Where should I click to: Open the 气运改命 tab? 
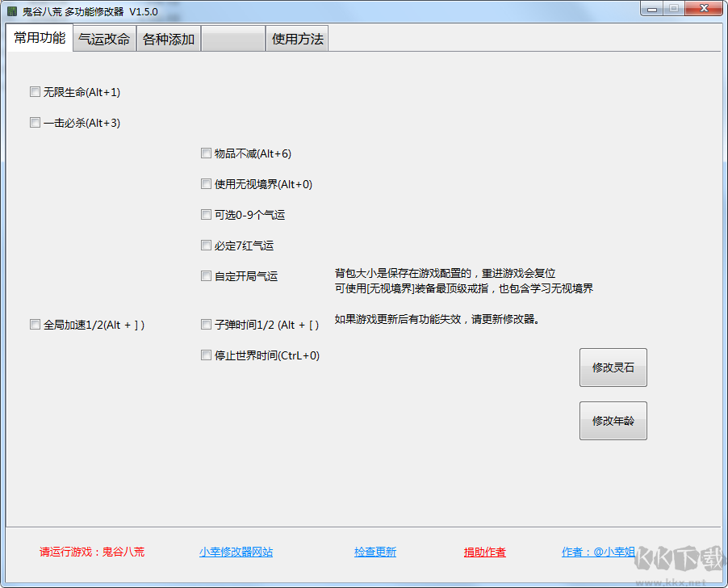(x=104, y=39)
